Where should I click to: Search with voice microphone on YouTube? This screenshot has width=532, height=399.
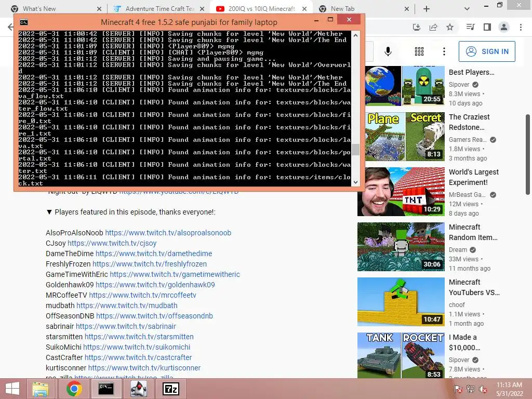[388, 51]
